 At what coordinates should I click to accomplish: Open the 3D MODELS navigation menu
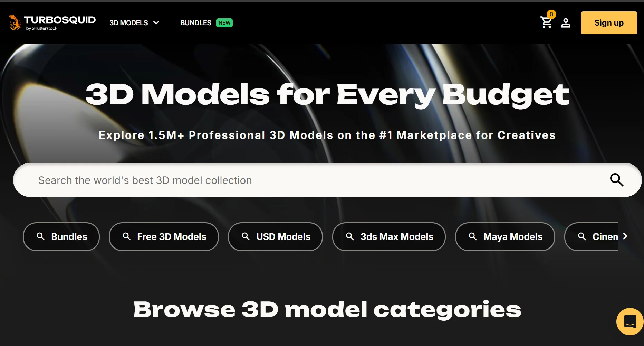coord(129,23)
